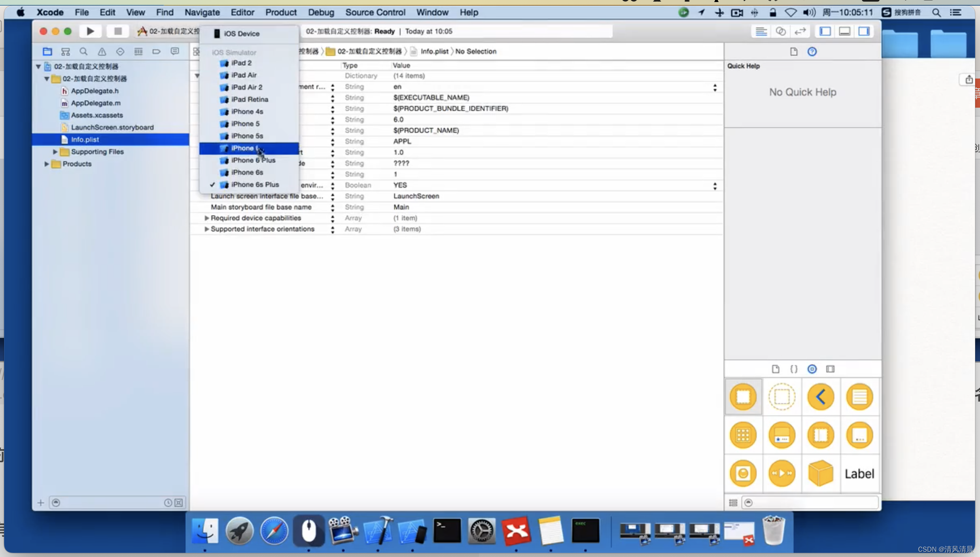Open the Product menu
The image size is (980, 557).
pos(281,12)
